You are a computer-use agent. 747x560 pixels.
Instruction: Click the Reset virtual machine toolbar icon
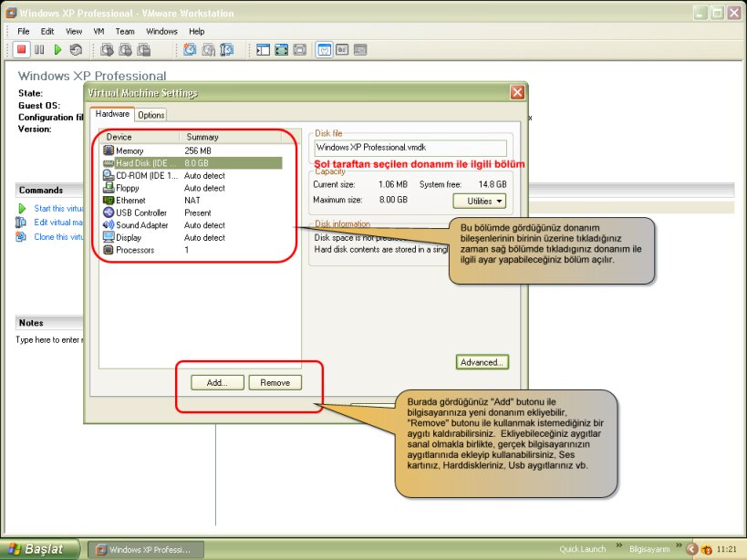pyautogui.click(x=76, y=49)
